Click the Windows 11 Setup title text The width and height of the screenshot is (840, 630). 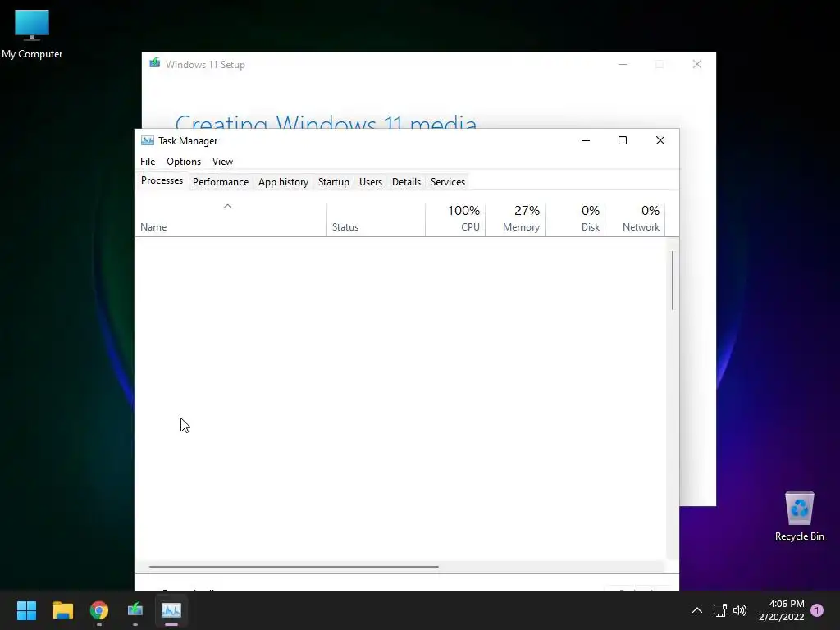205,64
